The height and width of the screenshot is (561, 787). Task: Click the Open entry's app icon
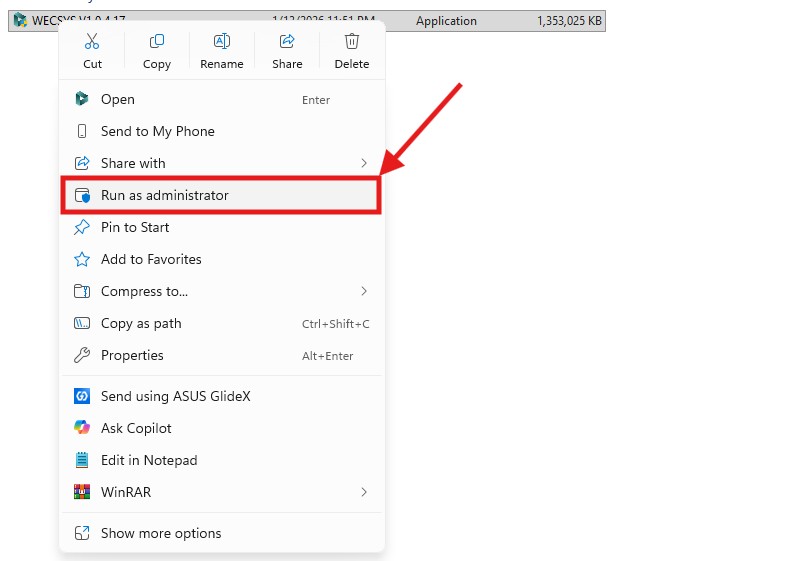click(81, 99)
